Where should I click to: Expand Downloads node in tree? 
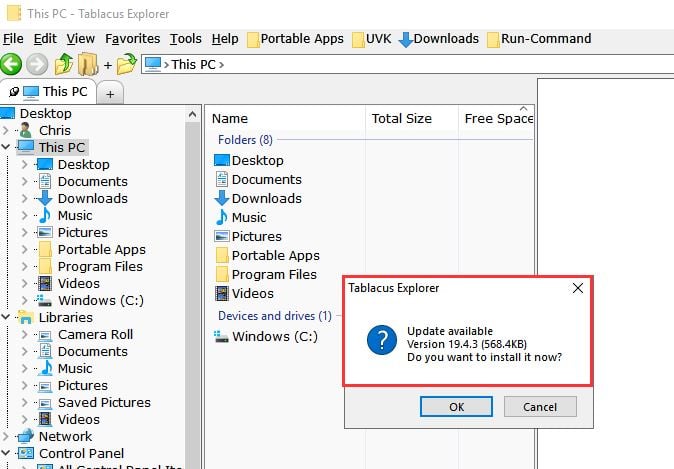point(25,198)
